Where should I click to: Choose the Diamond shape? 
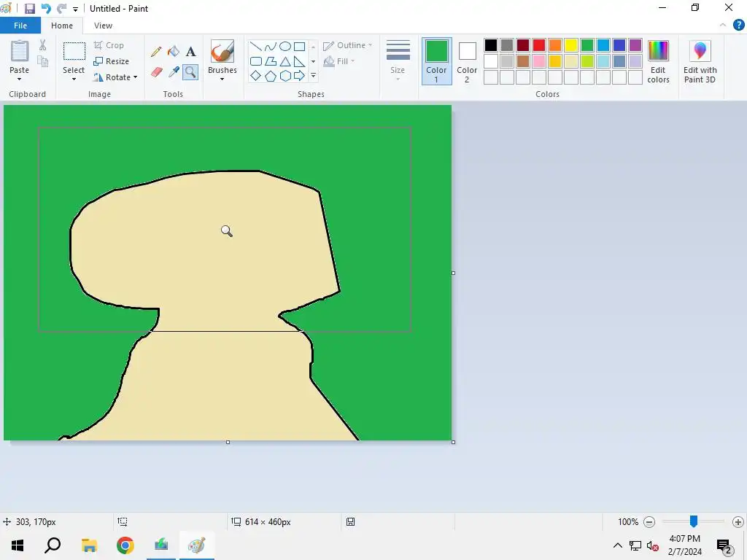pyautogui.click(x=256, y=76)
